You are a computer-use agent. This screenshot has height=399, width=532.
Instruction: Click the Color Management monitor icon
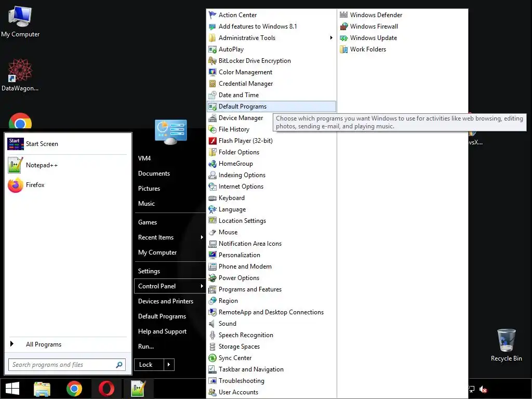click(212, 72)
